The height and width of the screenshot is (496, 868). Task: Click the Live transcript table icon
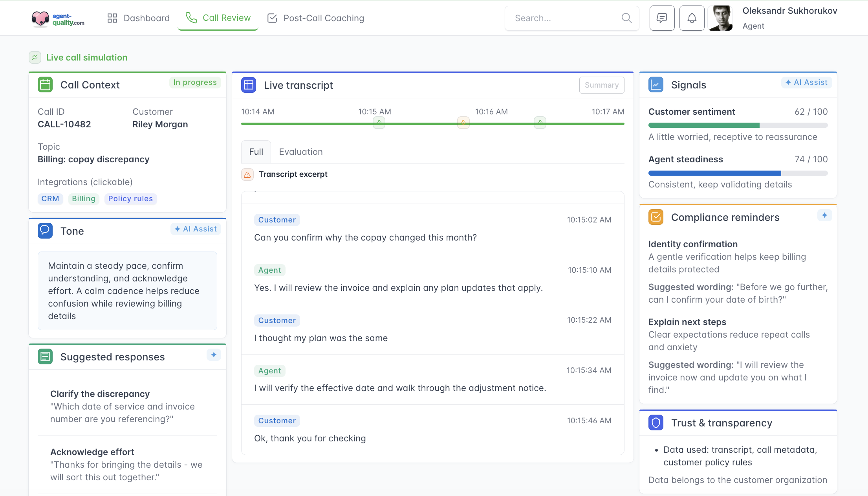pos(249,85)
